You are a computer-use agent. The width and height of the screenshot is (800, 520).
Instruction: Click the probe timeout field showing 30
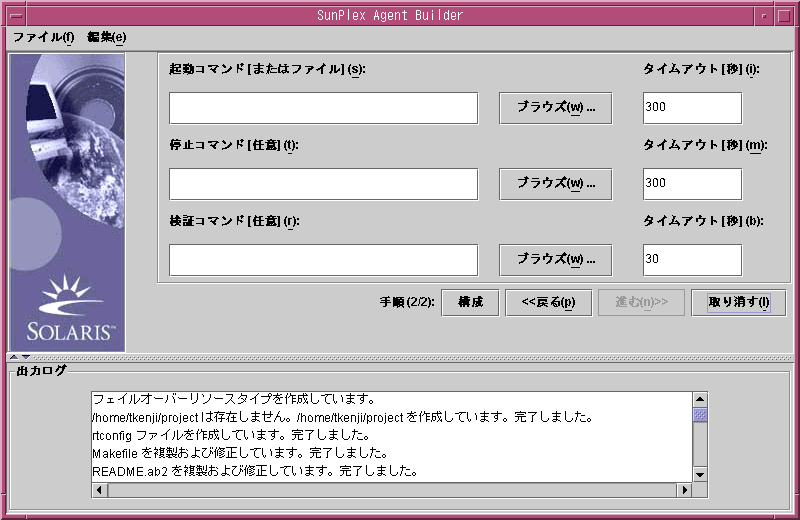(692, 260)
